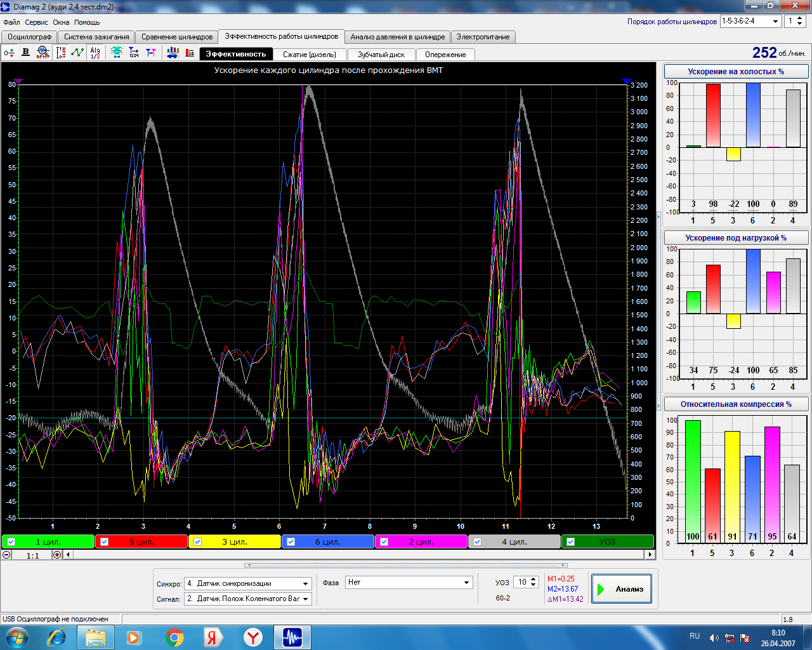Click the zoom in plus icon below graph
Image resolution: width=812 pixels, height=650 pixels.
point(57,554)
